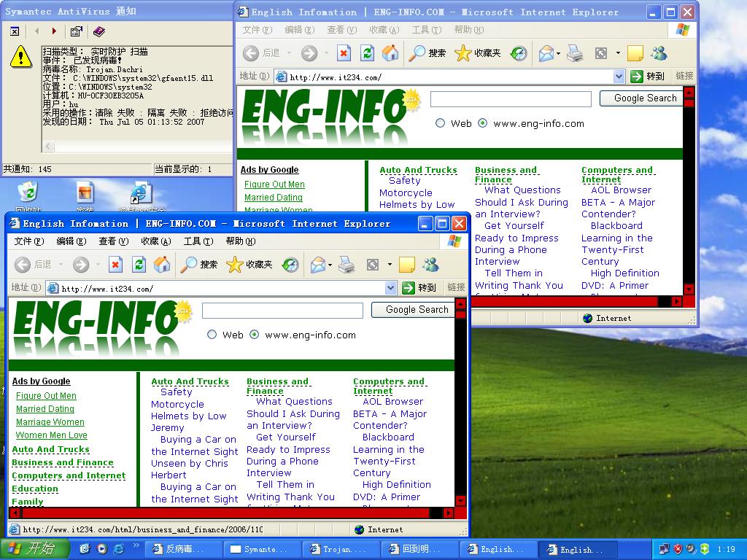Click vertical scrollbar down arrow in front IE
Viewport: 747px width, 560px height.
point(460,500)
